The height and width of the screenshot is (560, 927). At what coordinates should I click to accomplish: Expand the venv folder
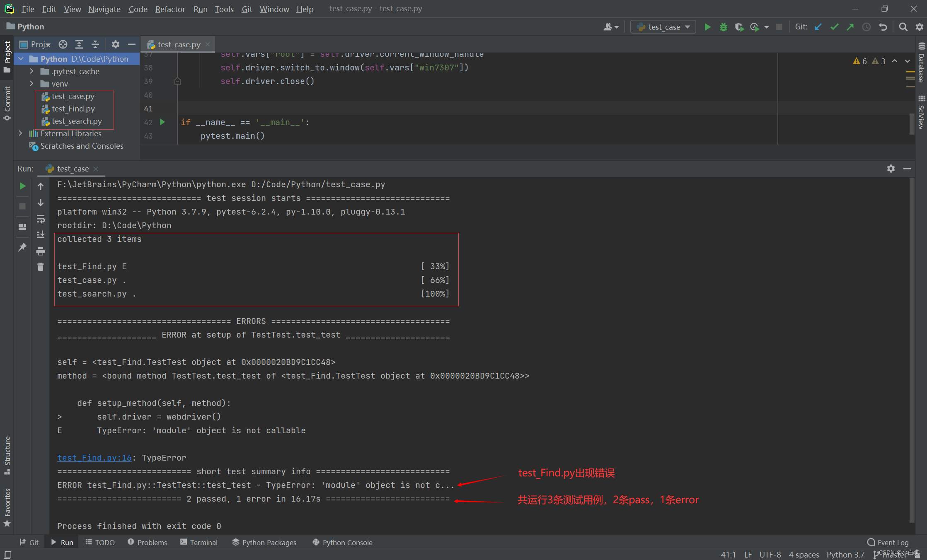[31, 84]
